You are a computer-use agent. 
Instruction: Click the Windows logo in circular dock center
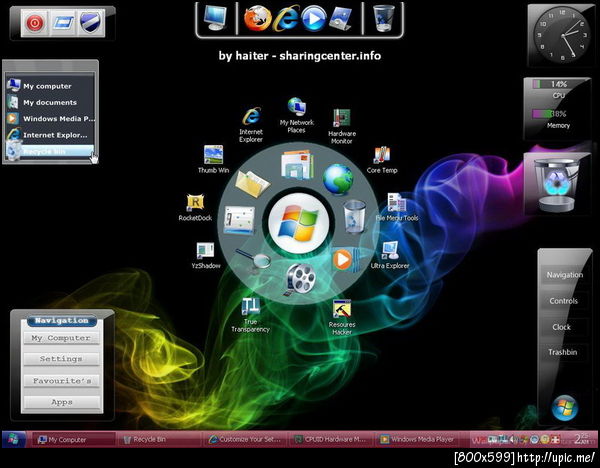point(298,223)
